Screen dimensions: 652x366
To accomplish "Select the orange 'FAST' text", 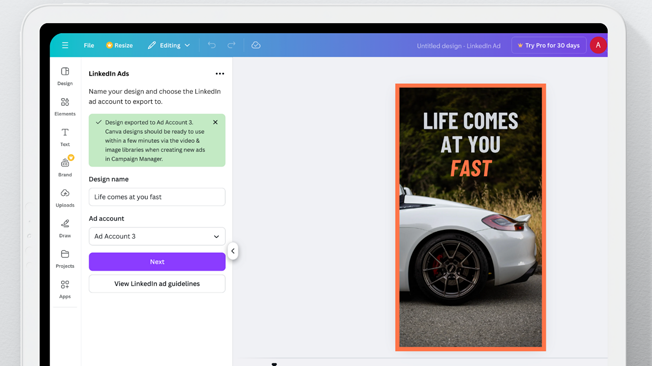I will (x=471, y=168).
